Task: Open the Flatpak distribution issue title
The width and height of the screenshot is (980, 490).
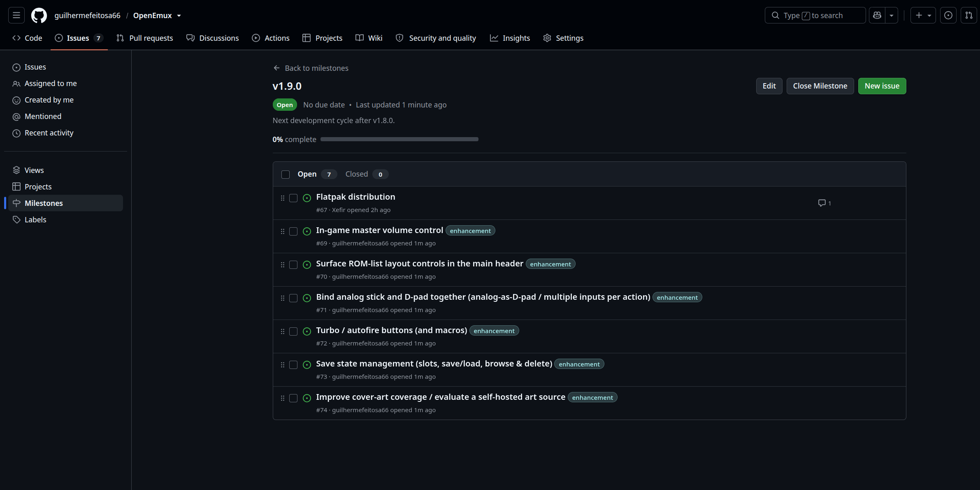Action: 355,197
